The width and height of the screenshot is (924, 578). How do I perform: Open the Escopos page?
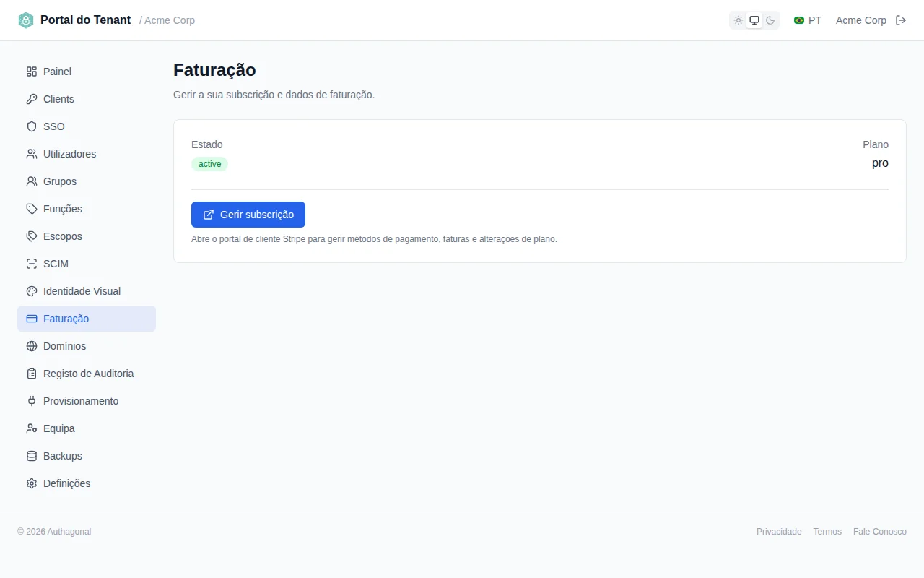[x=87, y=236]
